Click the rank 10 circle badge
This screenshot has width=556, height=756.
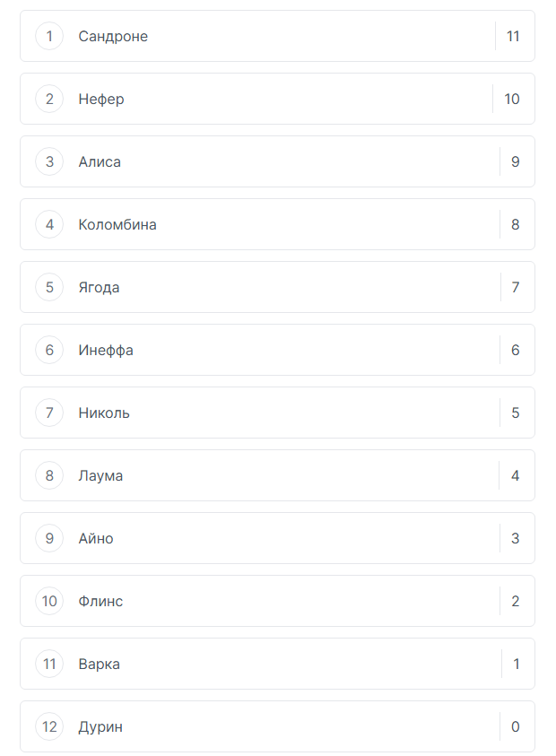click(49, 602)
